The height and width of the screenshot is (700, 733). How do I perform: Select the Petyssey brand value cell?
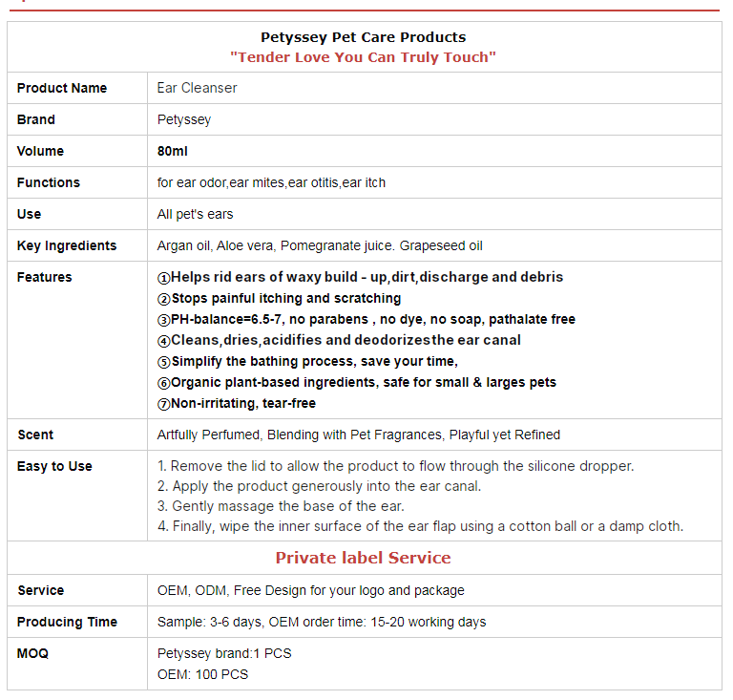pos(184,119)
